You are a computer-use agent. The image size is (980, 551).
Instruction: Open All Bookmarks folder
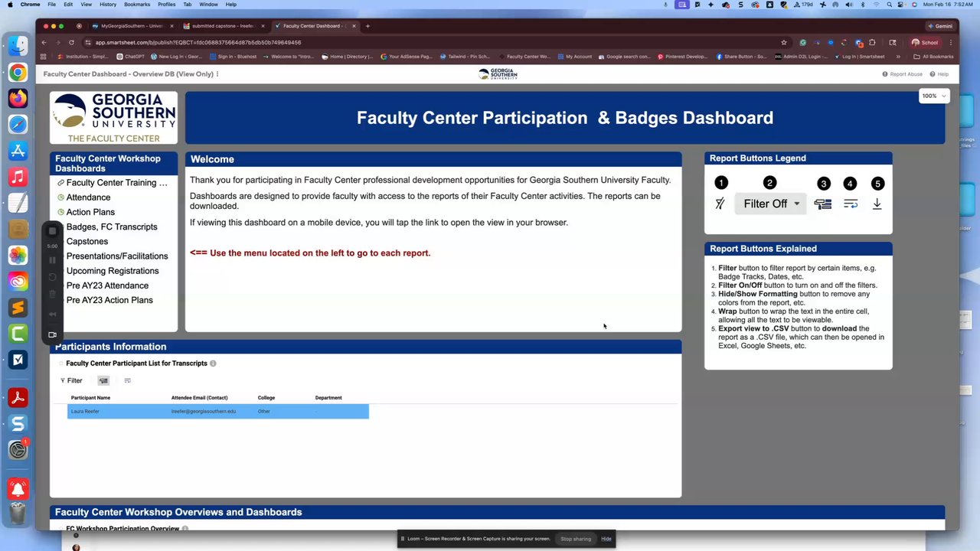point(933,57)
